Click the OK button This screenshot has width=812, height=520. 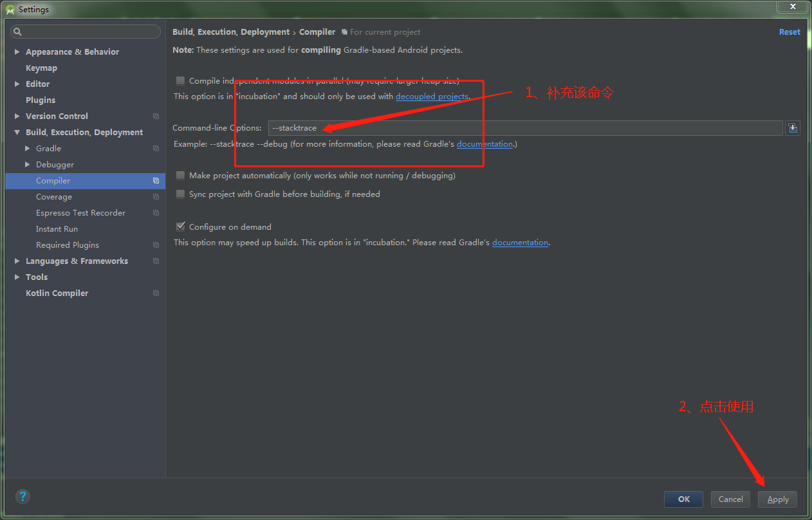pos(684,499)
